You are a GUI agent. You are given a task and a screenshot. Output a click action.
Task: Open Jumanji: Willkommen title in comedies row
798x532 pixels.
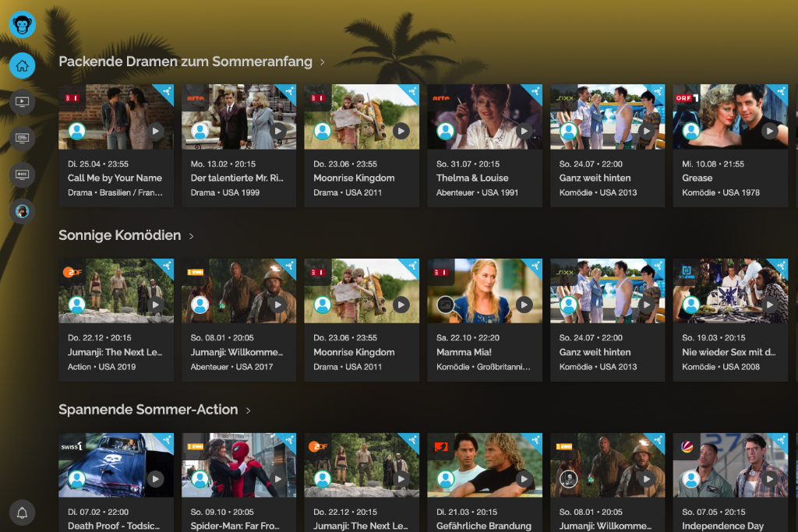[237, 352]
